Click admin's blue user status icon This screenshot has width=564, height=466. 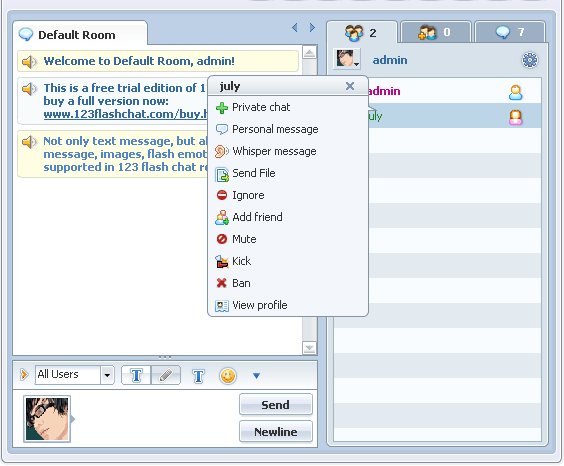515,92
